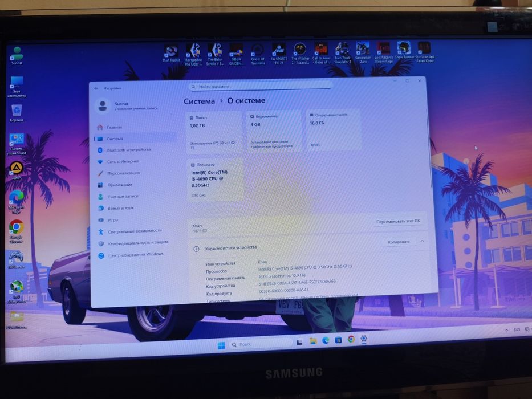Launch NINJA GAIDEN desktop shortcut
The width and height of the screenshot is (532, 399).
[x=236, y=54]
